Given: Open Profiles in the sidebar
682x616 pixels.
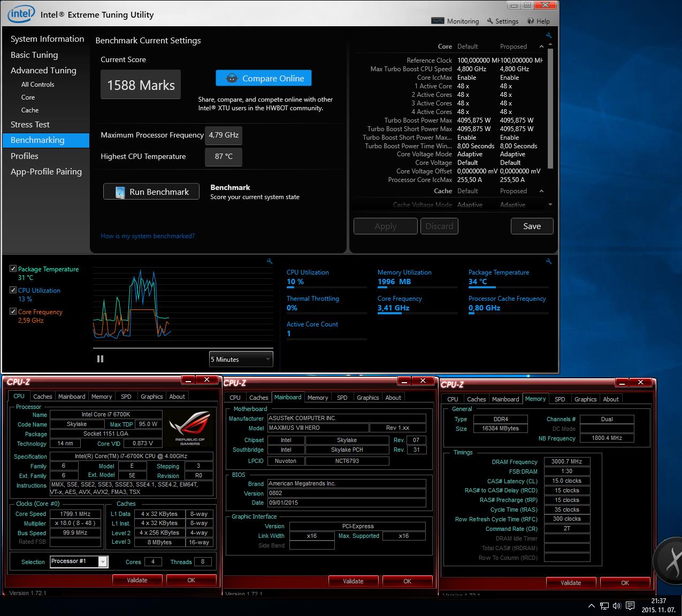Looking at the screenshot, I should (x=25, y=156).
